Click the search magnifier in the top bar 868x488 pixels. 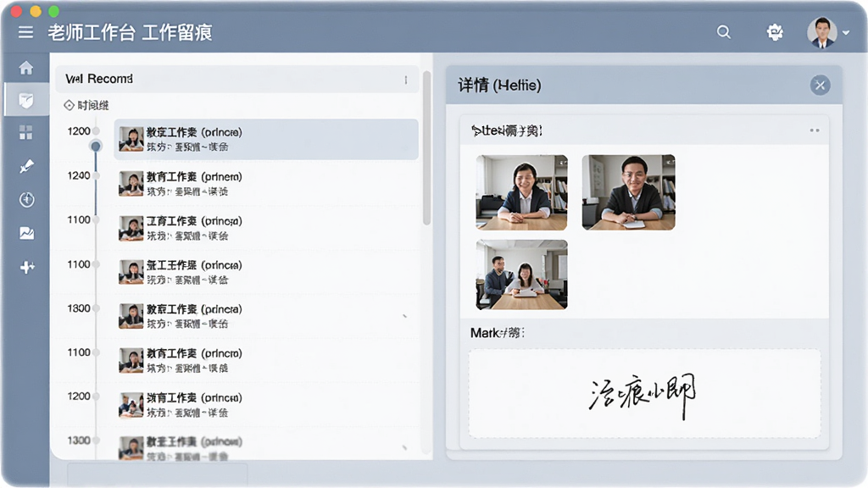pyautogui.click(x=724, y=32)
